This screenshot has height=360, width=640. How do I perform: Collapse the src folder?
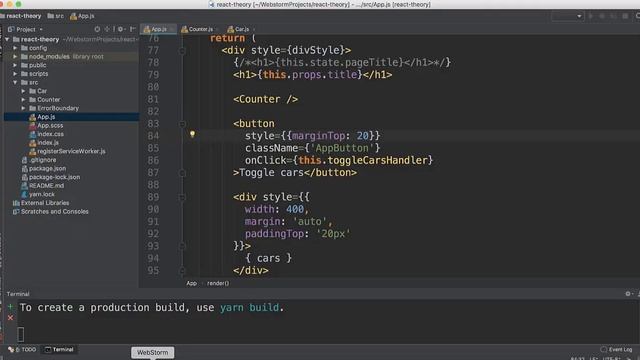pos(15,82)
